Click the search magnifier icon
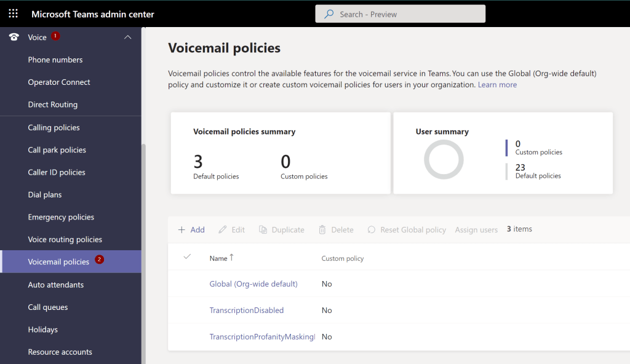This screenshot has width=630, height=364. [329, 14]
